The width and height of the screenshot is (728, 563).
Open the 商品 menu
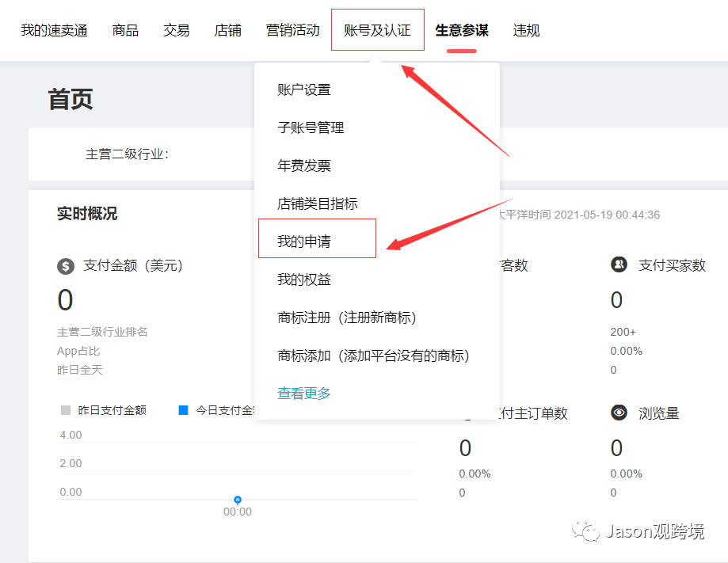click(x=125, y=29)
